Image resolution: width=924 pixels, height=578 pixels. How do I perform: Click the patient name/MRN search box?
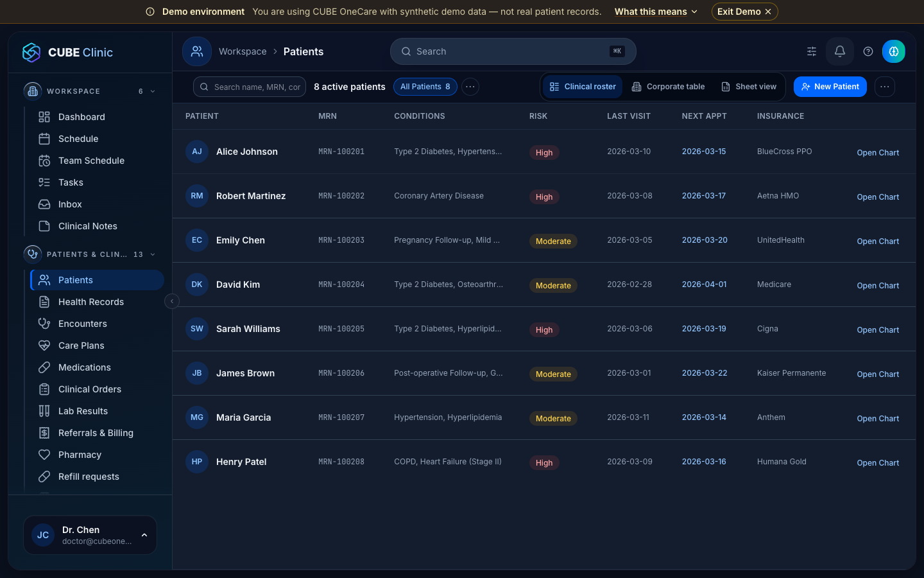[250, 87]
